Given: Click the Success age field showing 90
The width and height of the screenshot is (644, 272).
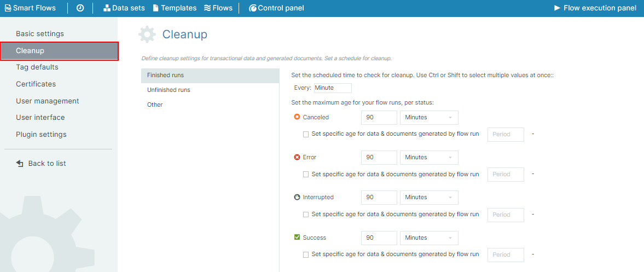Looking at the screenshot, I should (x=379, y=238).
